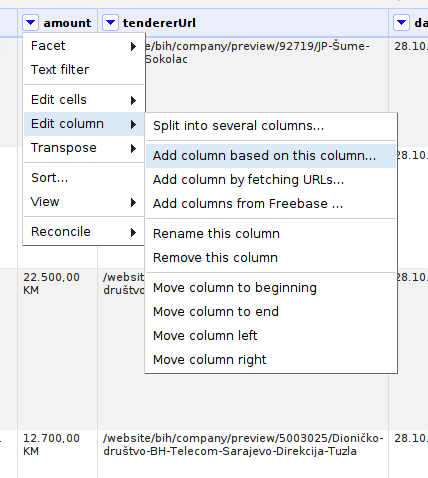Expand the Reconcile submenu
The image size is (428, 478).
(84, 232)
